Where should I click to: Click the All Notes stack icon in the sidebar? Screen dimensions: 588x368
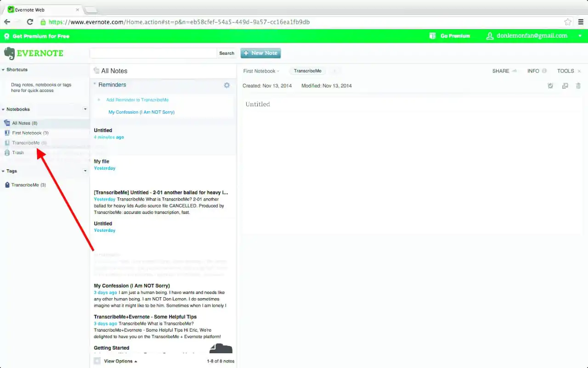pyautogui.click(x=7, y=123)
